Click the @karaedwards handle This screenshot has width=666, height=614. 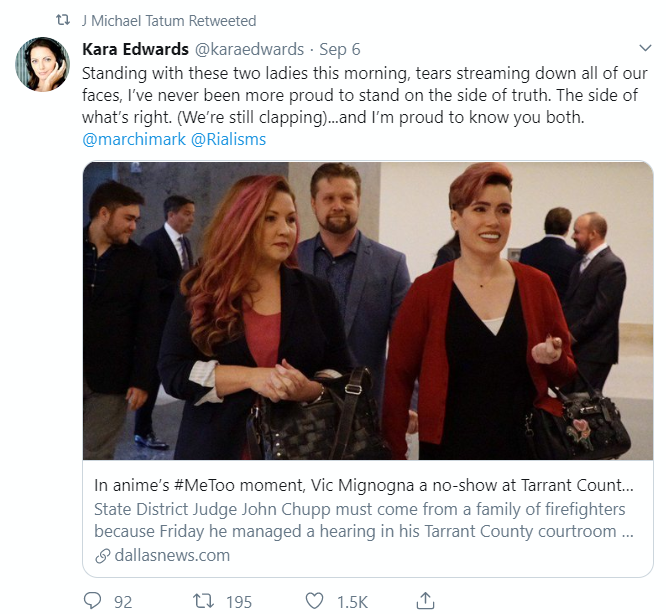coord(249,49)
